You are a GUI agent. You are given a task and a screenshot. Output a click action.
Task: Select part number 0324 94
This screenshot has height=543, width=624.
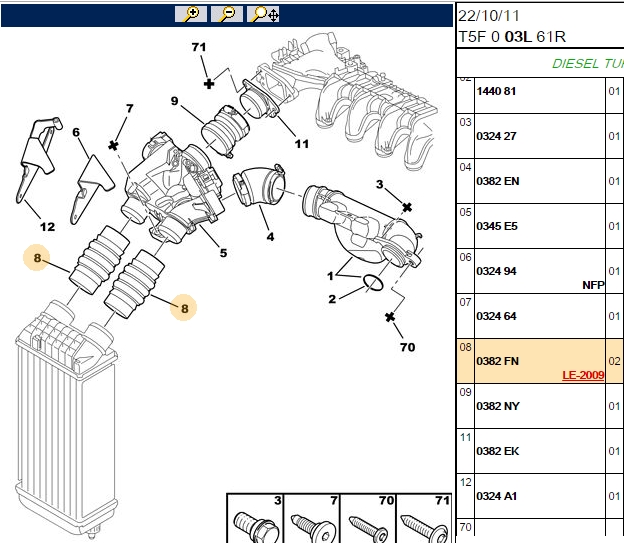click(x=496, y=271)
